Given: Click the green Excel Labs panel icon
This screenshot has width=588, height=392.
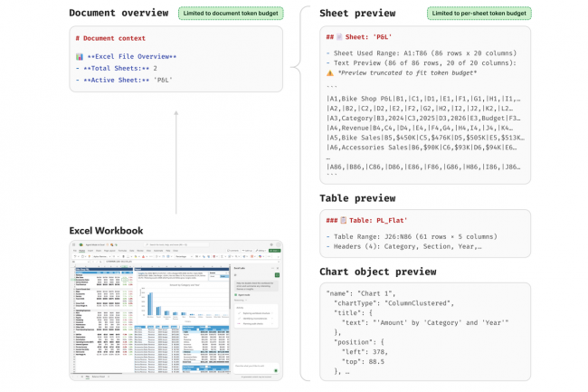Looking at the screenshot, I should click(275, 274).
